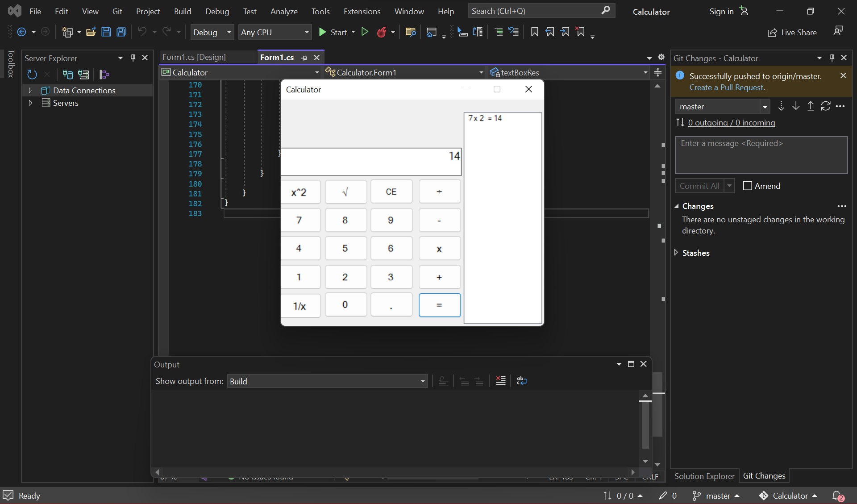Click the commit message input field

(761, 155)
